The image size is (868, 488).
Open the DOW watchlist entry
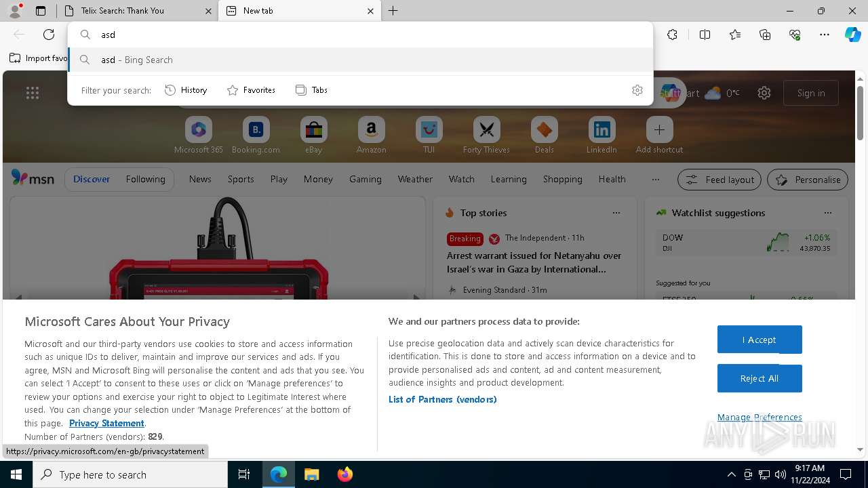click(x=746, y=243)
